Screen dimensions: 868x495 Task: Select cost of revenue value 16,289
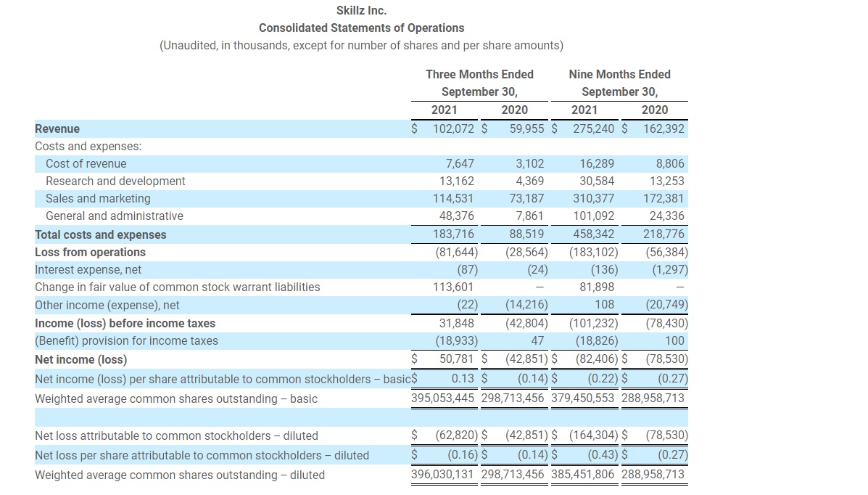pyautogui.click(x=597, y=163)
